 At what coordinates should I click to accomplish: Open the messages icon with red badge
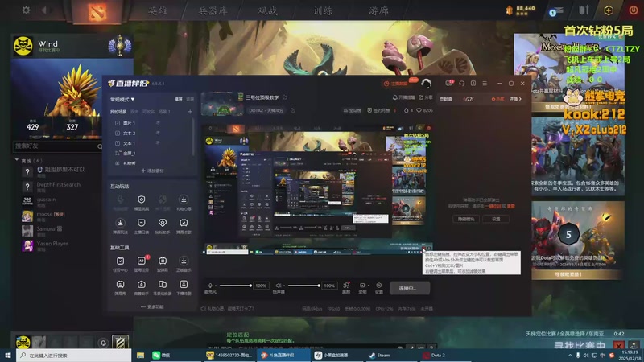[449, 84]
